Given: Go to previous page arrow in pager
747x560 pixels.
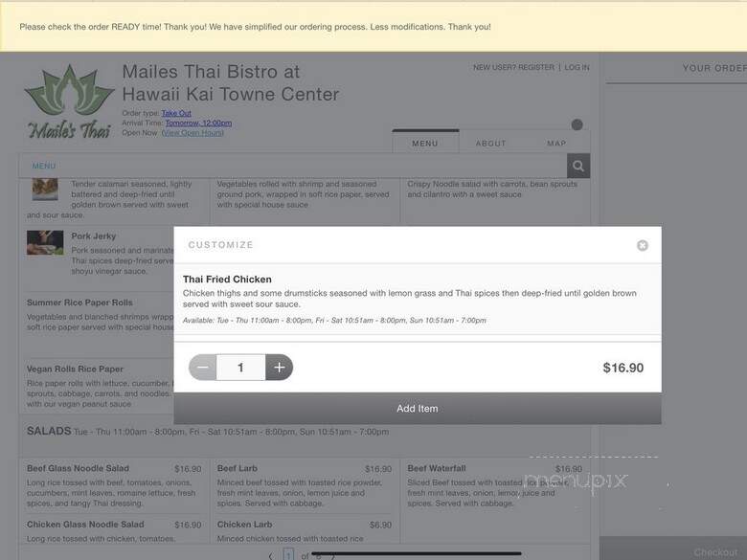Looking at the screenshot, I should coord(271,556).
